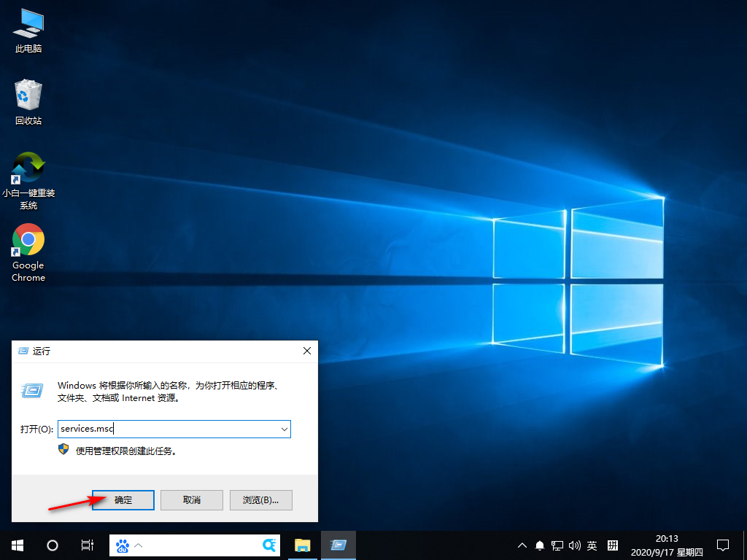747x560 pixels.
Task: Open Task View on the taskbar
Action: tap(87, 545)
